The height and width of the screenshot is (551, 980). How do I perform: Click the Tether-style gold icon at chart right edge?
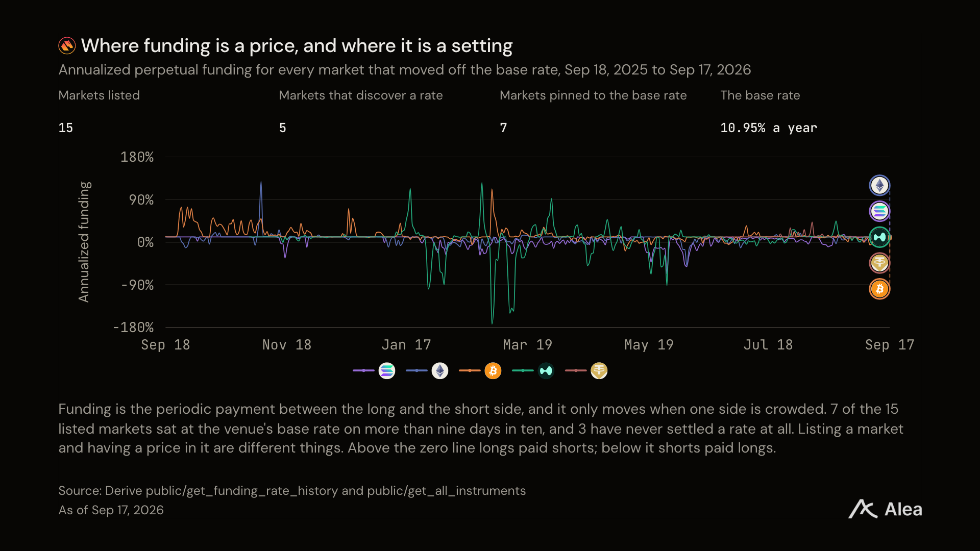pyautogui.click(x=879, y=263)
